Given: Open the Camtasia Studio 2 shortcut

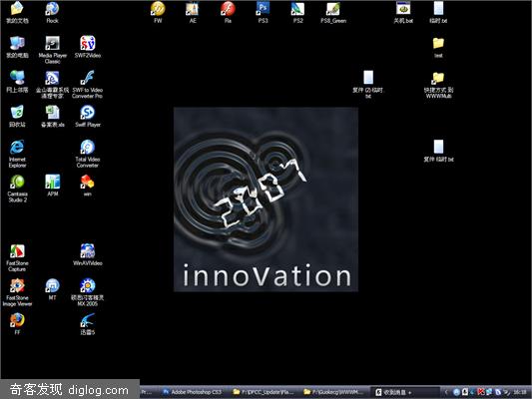Looking at the screenshot, I should pos(17,189).
